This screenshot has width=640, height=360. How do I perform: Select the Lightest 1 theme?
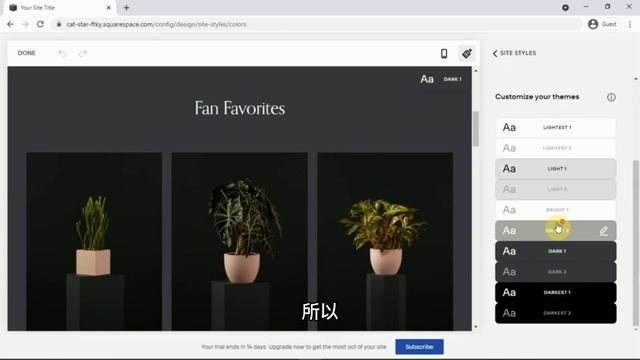point(556,127)
